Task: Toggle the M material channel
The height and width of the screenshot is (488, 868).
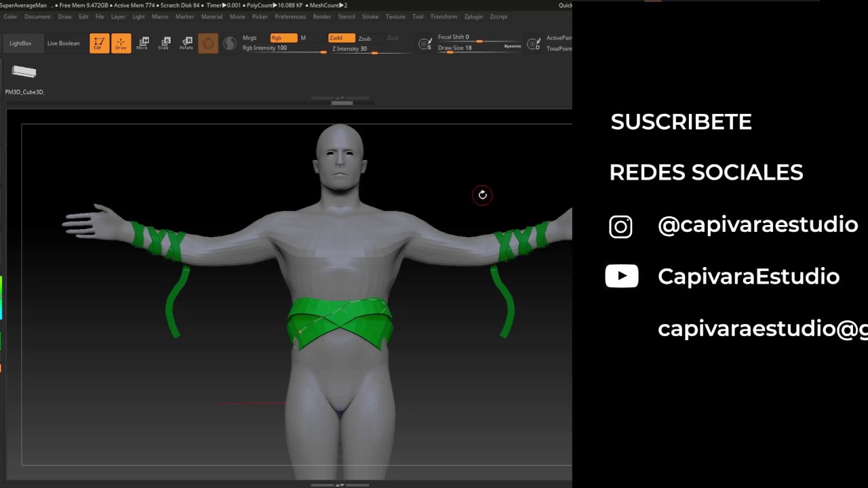Action: coord(303,38)
